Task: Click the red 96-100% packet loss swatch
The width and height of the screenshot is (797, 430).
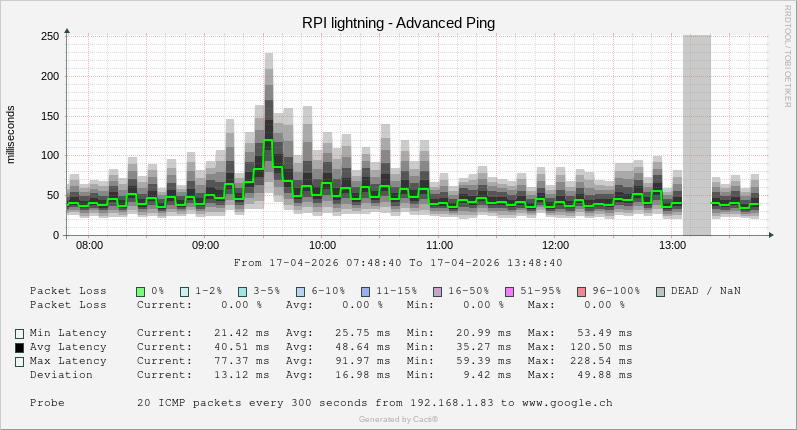Action: click(581, 291)
